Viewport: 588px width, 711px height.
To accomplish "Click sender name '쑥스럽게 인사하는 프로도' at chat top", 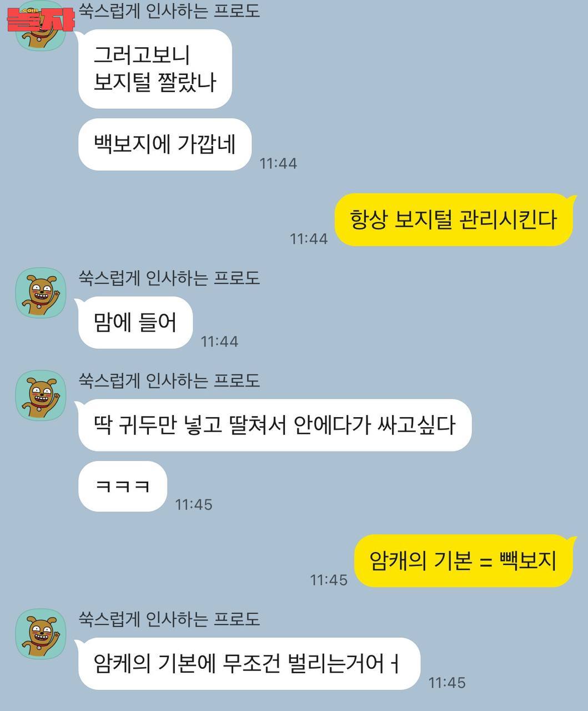I will (169, 11).
